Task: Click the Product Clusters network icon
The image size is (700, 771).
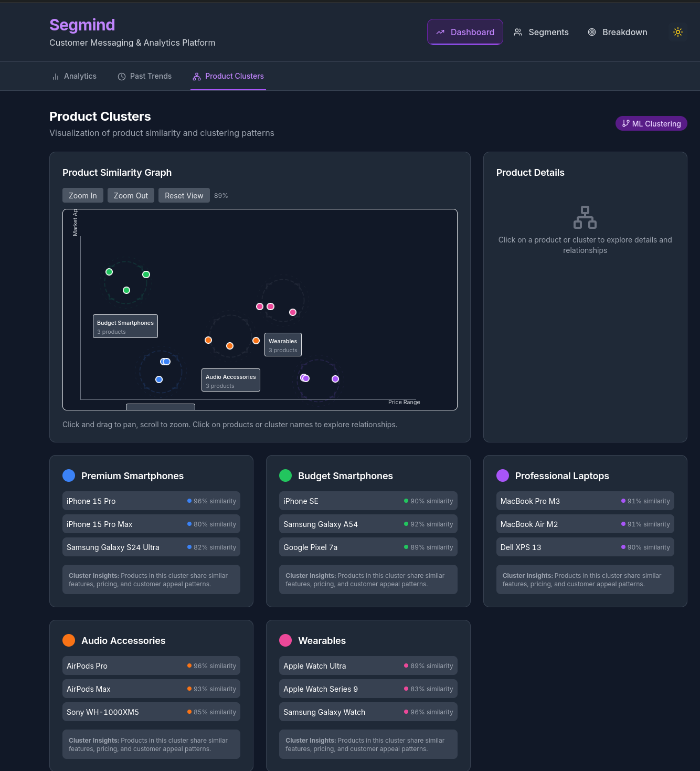Action: point(197,77)
